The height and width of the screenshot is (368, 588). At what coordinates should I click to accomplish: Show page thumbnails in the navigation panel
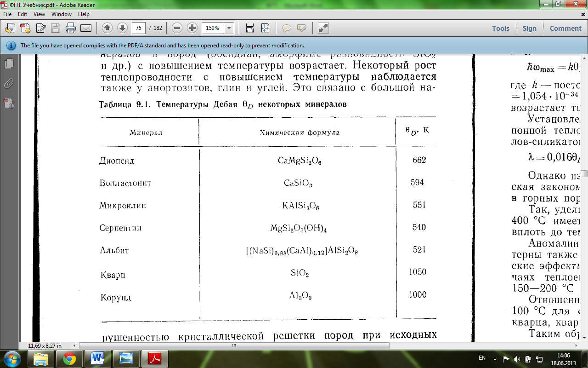click(9, 63)
